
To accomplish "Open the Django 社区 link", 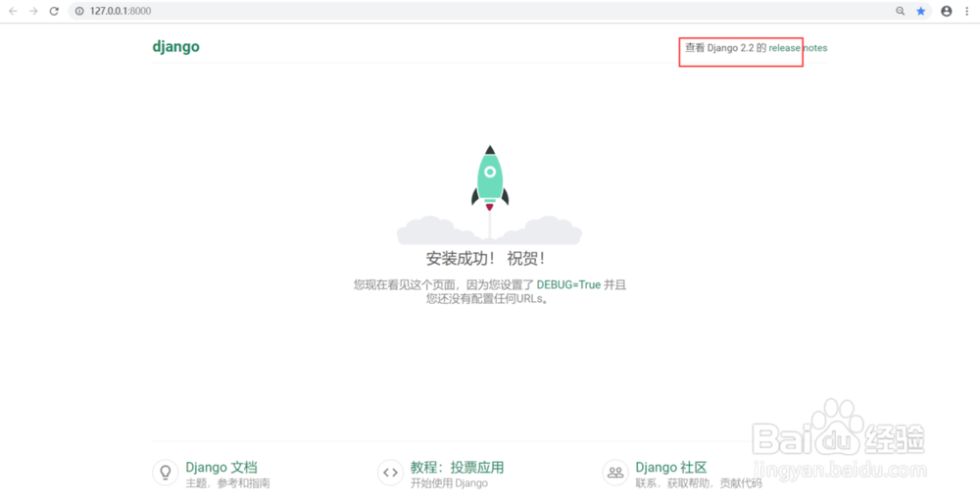I will [671, 468].
